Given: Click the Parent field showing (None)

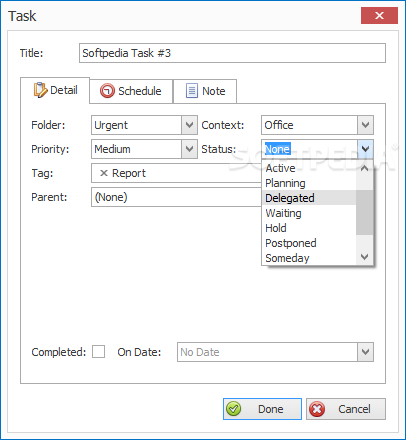Looking at the screenshot, I should click(x=176, y=197).
